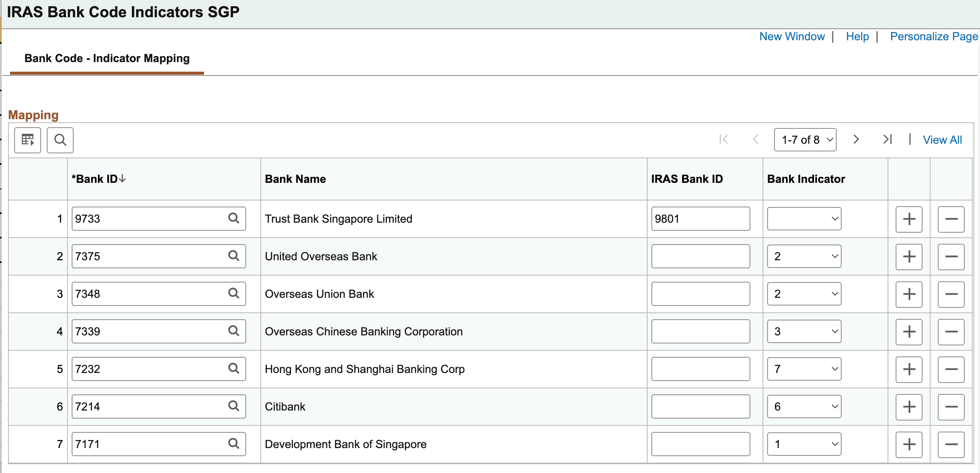Image resolution: width=980 pixels, height=473 pixels.
Task: Open the Personalize Page link
Action: coord(934,36)
